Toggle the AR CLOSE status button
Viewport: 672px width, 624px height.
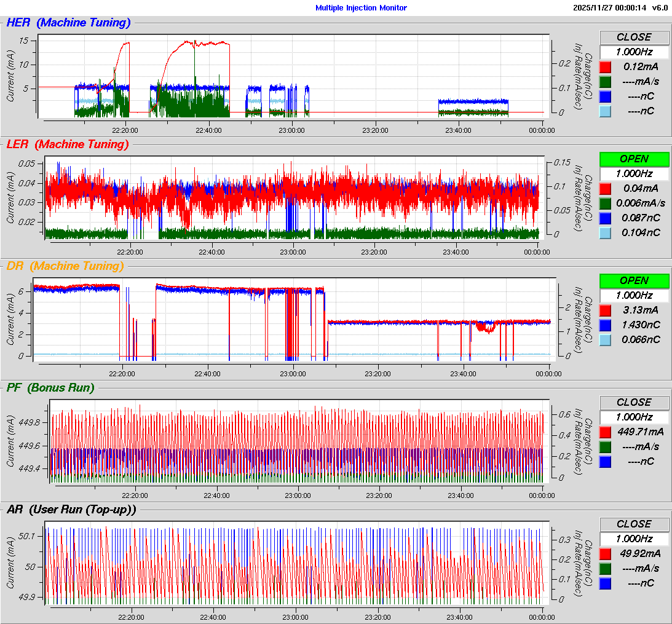(634, 524)
